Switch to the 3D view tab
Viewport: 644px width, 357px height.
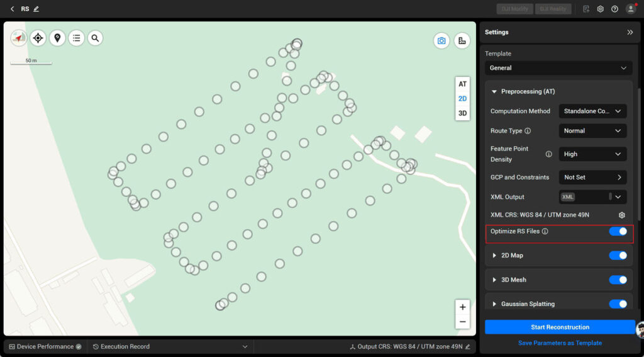coord(462,113)
